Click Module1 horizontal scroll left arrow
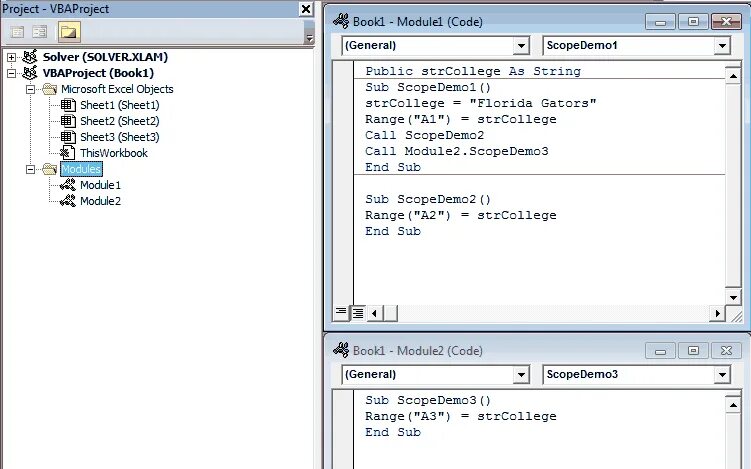This screenshot has height=469, width=751. (x=375, y=313)
